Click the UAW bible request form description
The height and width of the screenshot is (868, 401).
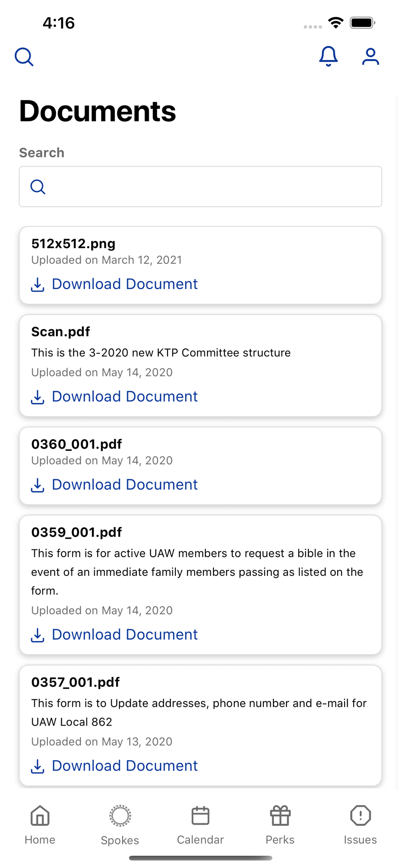point(197,572)
